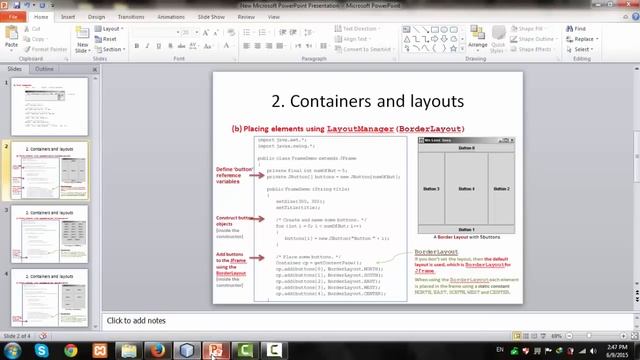640x360 pixels.
Task: Toggle Bold formatting
Action: (137, 46)
